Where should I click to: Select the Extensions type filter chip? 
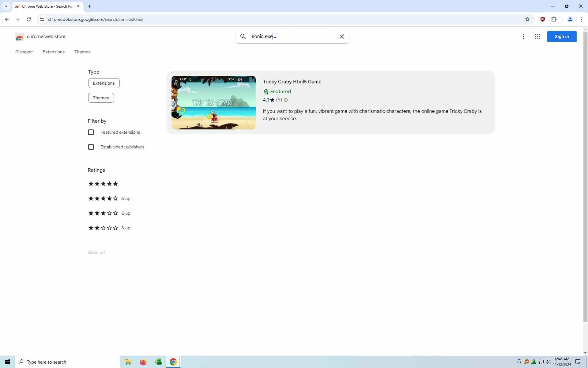coord(104,83)
